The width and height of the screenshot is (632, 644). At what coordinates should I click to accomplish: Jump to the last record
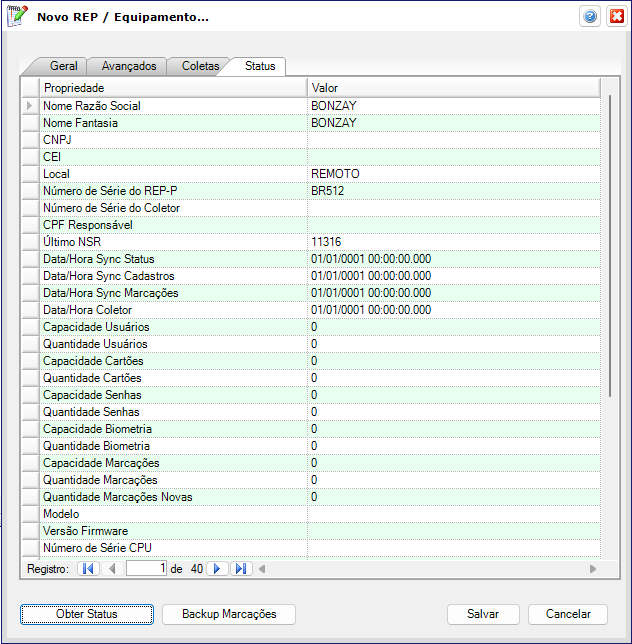click(x=241, y=569)
